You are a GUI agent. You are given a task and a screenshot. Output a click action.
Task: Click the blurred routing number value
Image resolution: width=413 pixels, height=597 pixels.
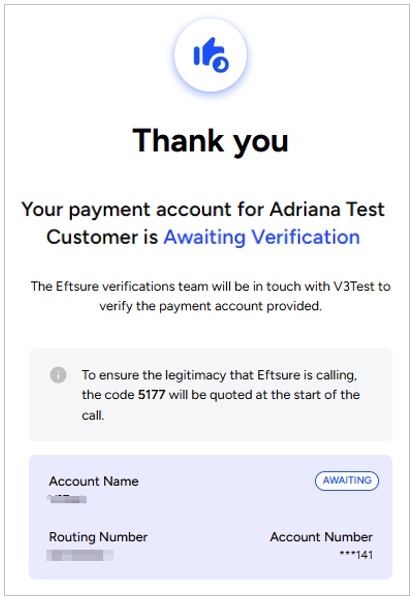80,555
